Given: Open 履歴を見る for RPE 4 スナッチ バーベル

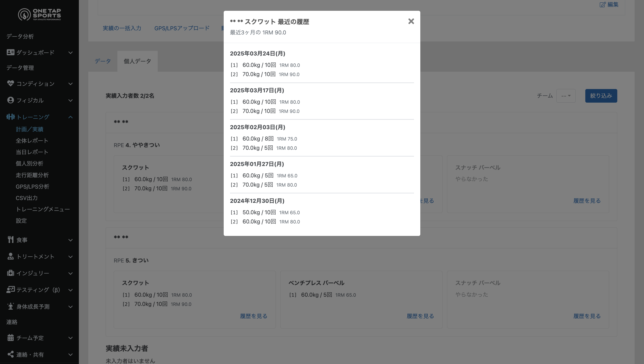Looking at the screenshot, I should pos(587,200).
